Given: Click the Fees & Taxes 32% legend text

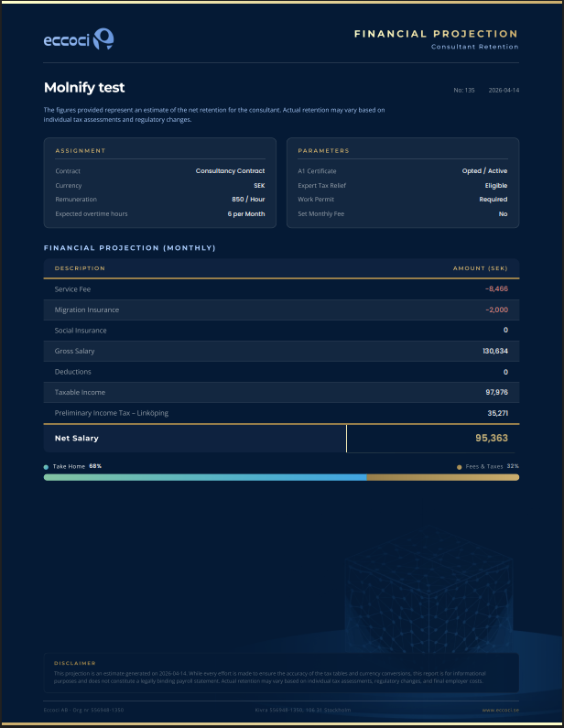Looking at the screenshot, I should 493,466.
